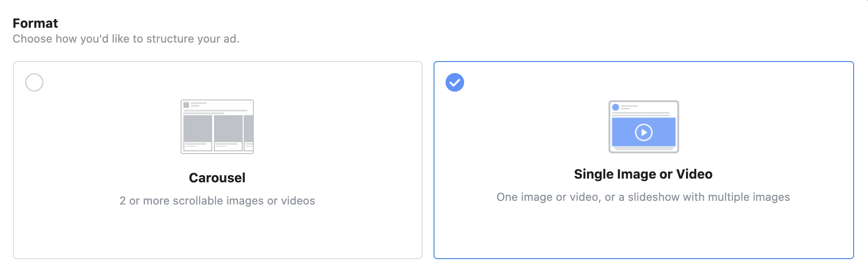Click the "One image or video, or a slideshow" description
The width and height of the screenshot is (868, 273).
click(643, 197)
